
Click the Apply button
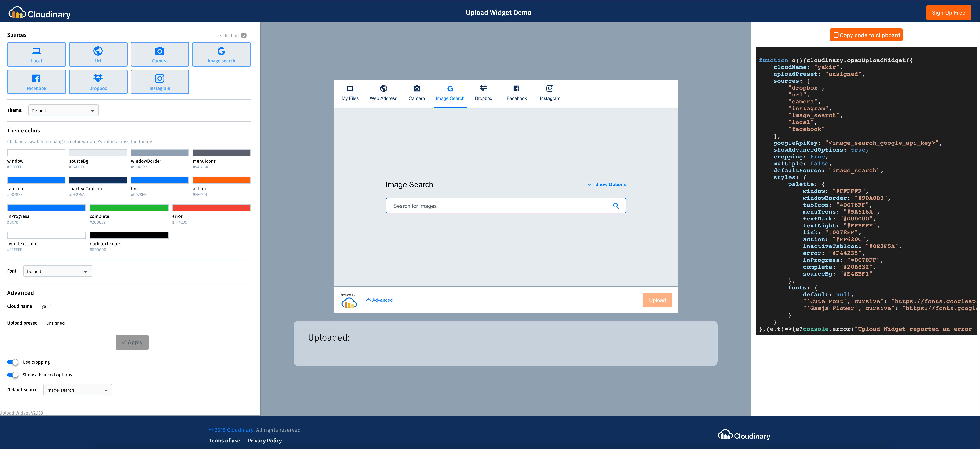click(132, 342)
